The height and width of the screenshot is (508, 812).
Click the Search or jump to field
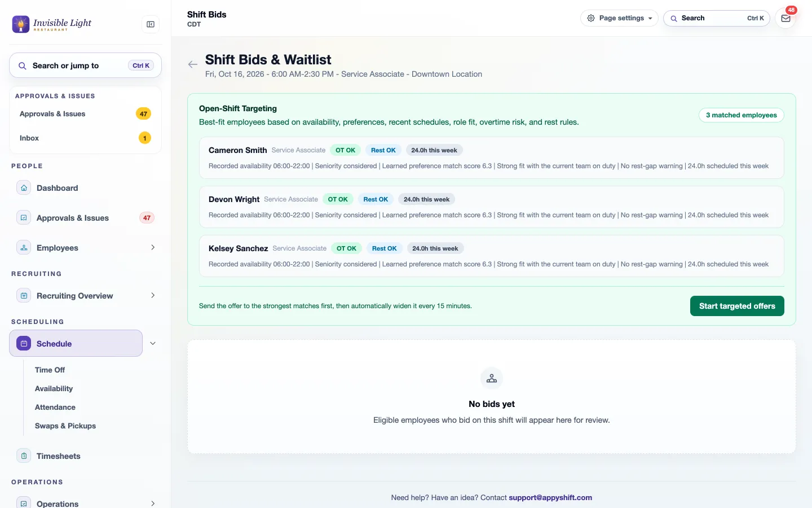click(x=86, y=65)
